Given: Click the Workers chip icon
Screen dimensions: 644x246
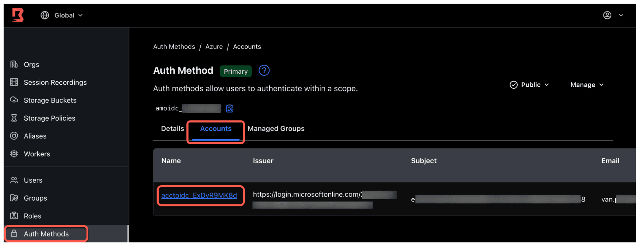Looking at the screenshot, I should [14, 154].
